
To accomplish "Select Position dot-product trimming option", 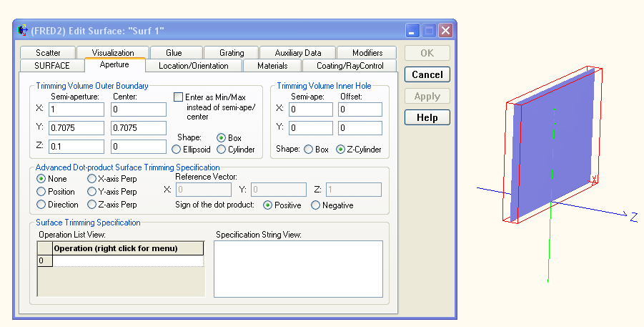I will pyautogui.click(x=41, y=192).
